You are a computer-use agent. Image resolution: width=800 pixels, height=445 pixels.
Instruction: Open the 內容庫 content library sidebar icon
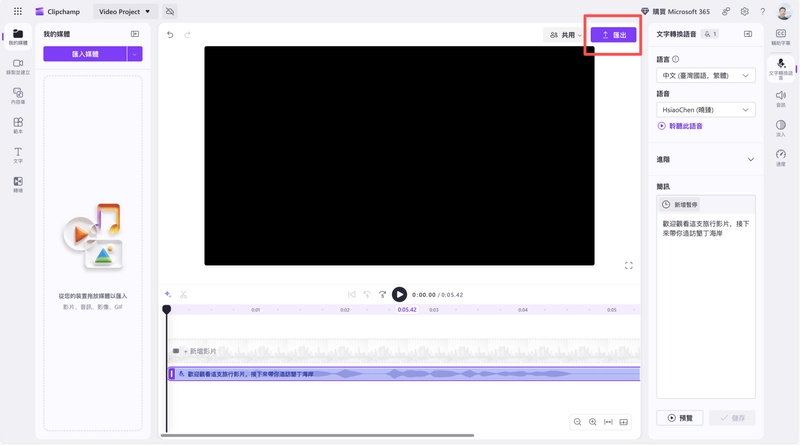(17, 96)
